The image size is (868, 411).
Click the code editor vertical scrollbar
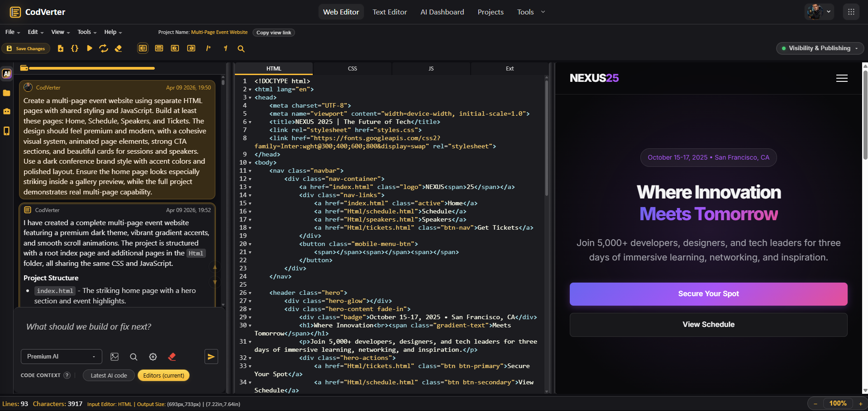[x=546, y=138]
